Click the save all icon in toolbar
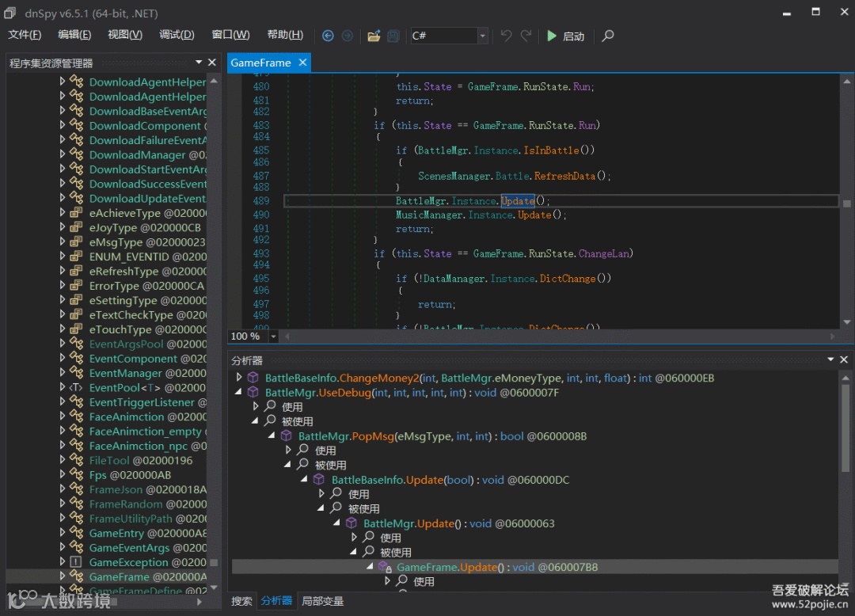Screen dimensions: 855x616 pyautogui.click(x=393, y=36)
